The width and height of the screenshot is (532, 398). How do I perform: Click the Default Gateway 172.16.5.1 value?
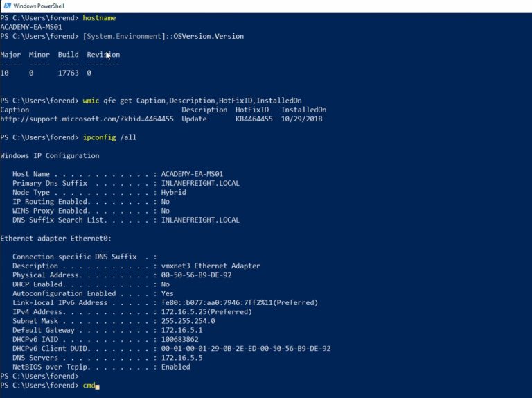[182, 330]
